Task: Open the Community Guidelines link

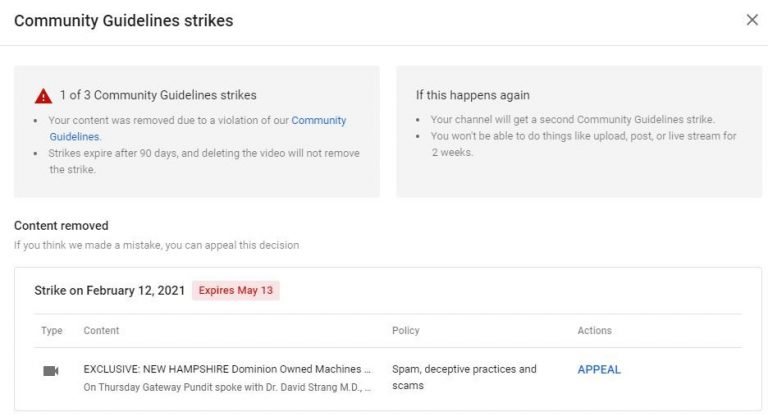Action: point(318,121)
